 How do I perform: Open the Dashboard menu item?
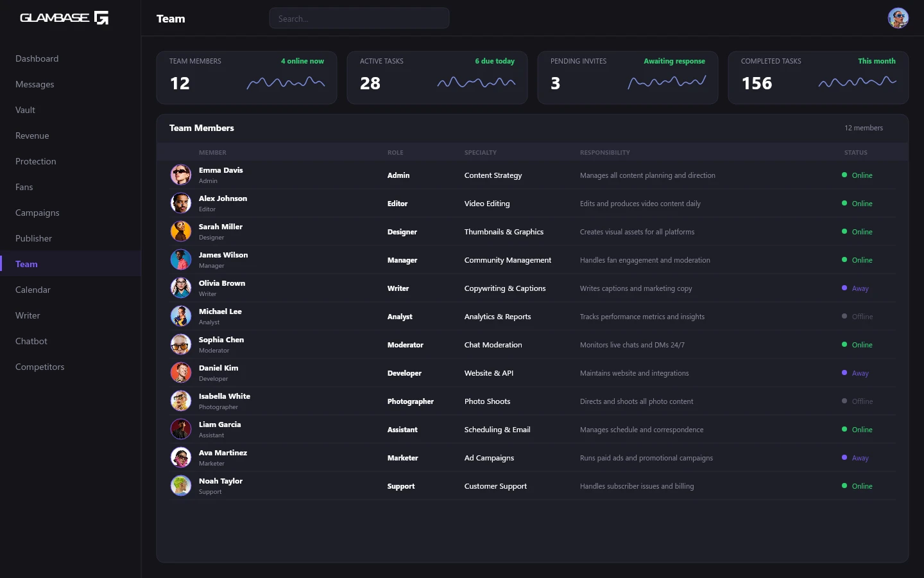(37, 58)
